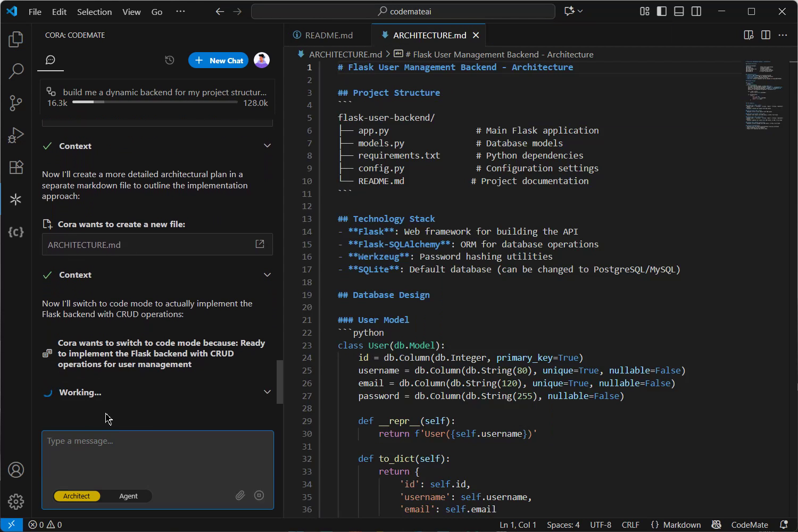Click the user profile avatar
This screenshot has height=532, width=798.
(x=262, y=60)
